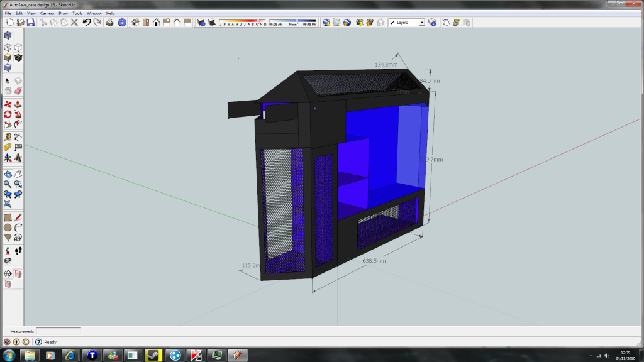Click the Print icon

click(109, 23)
